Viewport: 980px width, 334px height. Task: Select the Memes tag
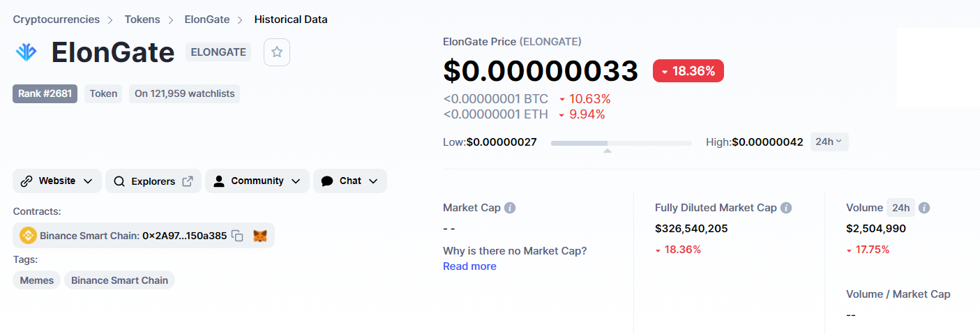pyautogui.click(x=36, y=280)
